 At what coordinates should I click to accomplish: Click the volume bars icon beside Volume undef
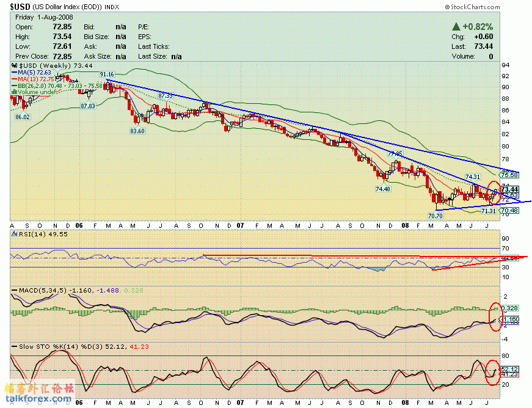click(x=14, y=92)
